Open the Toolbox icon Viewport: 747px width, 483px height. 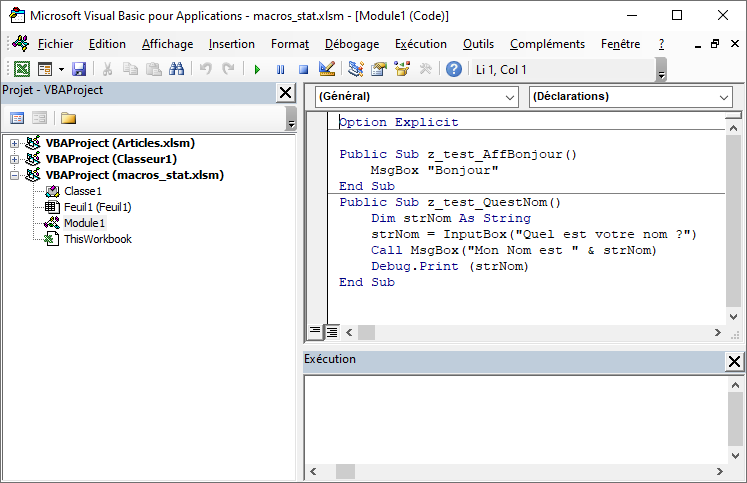[x=425, y=70]
